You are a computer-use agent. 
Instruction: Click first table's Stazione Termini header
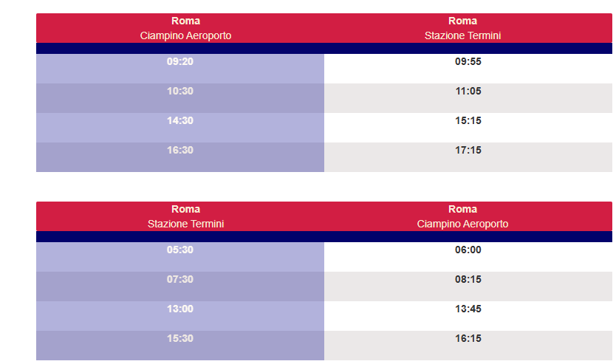[x=462, y=35]
